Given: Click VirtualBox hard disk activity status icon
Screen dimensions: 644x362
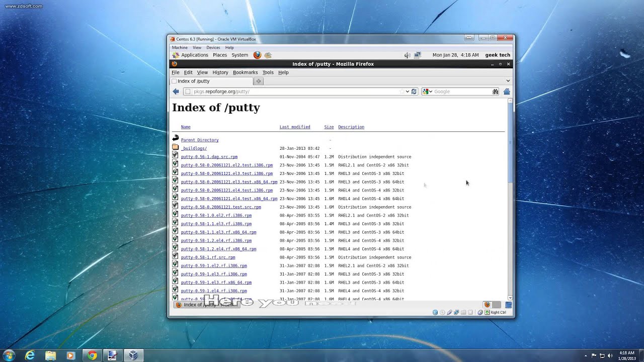Looking at the screenshot, I should [x=435, y=312].
